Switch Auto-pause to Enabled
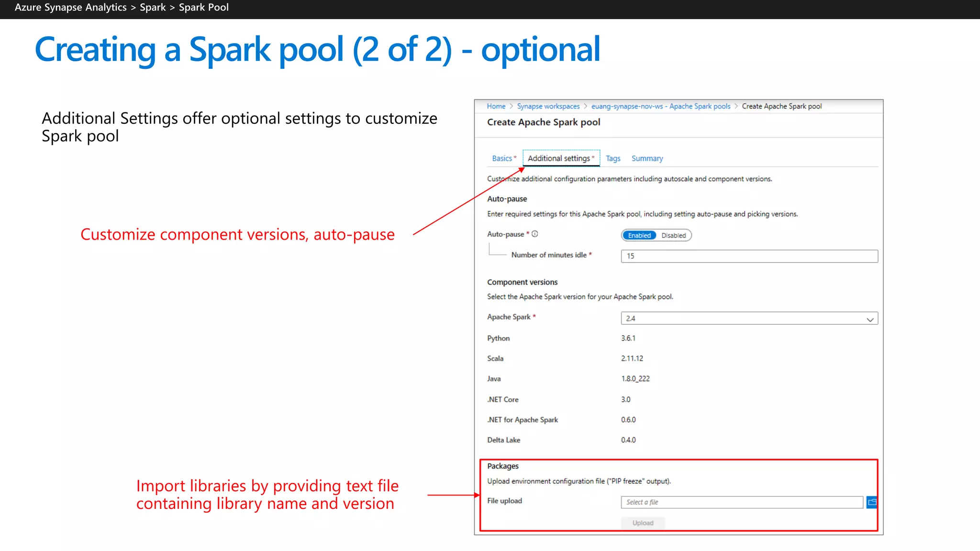 (x=639, y=235)
